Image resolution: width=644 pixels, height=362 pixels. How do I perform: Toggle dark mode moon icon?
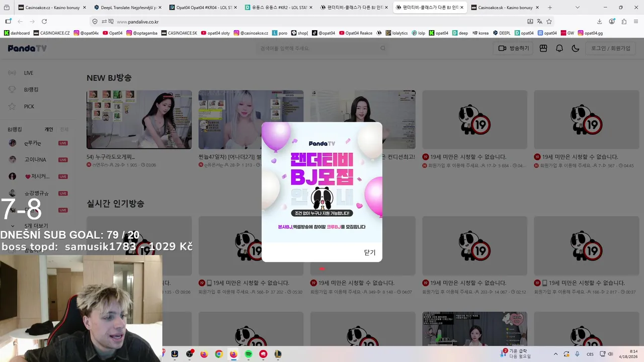pyautogui.click(x=576, y=48)
